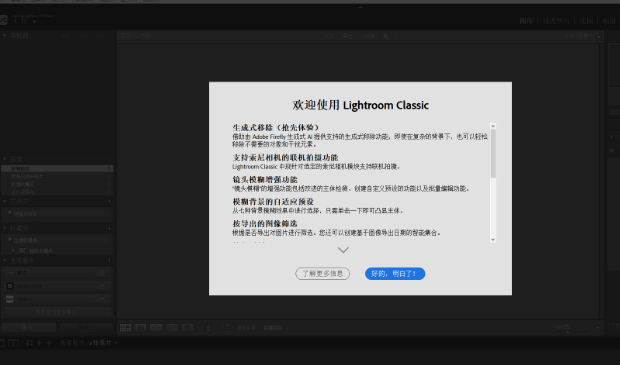Click the 模糊背景的自适应预设 heading

pos(273,202)
